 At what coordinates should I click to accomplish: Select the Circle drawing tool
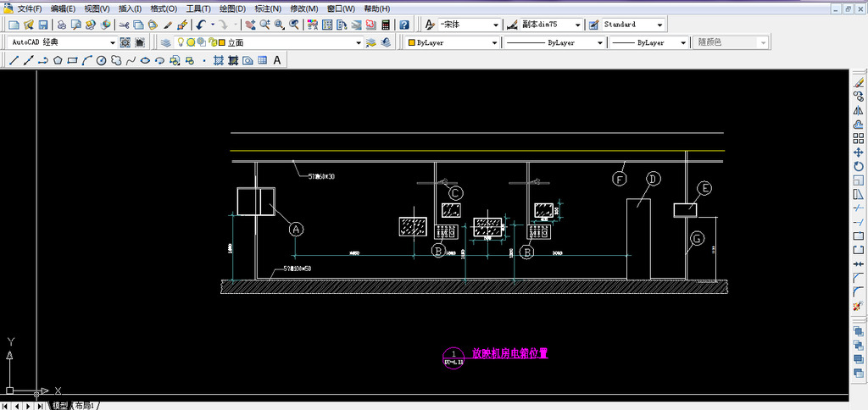[x=101, y=60]
